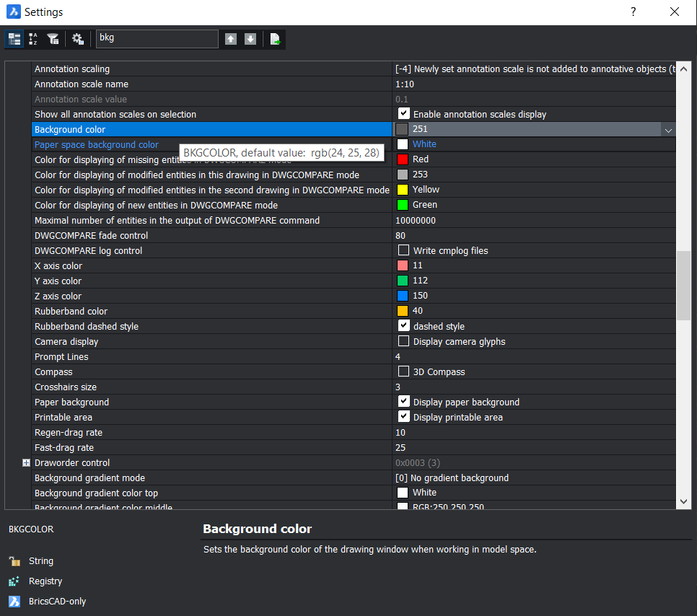The height and width of the screenshot is (616, 697).
Task: Switch to alphabetical sort view
Action: (x=33, y=38)
